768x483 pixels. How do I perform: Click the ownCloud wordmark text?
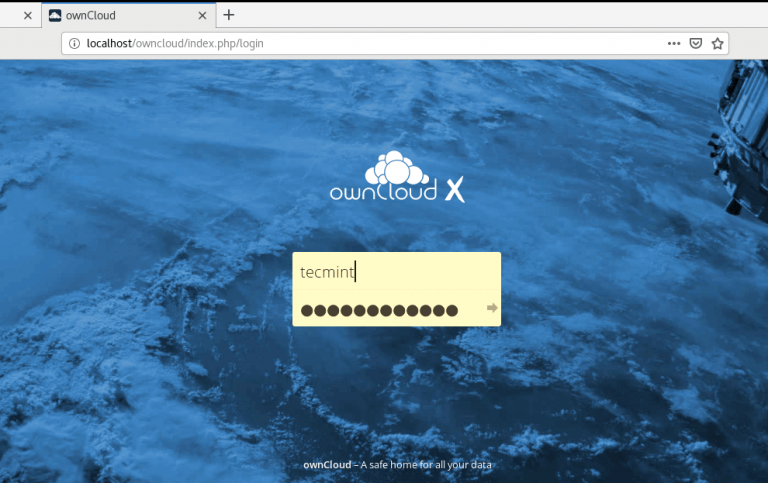coord(384,190)
